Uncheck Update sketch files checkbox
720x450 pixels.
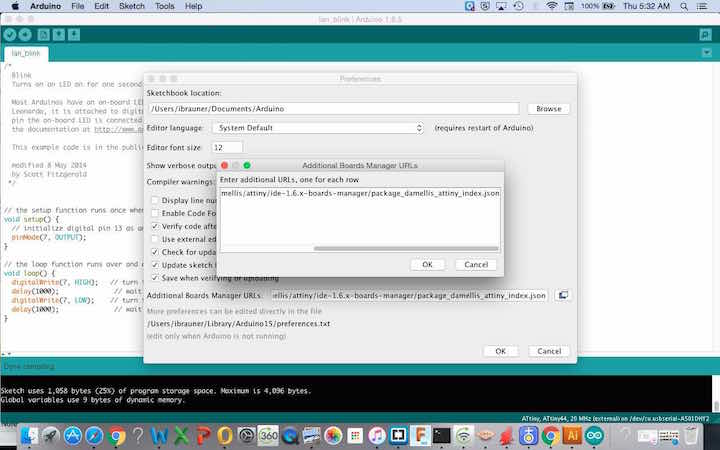[155, 264]
